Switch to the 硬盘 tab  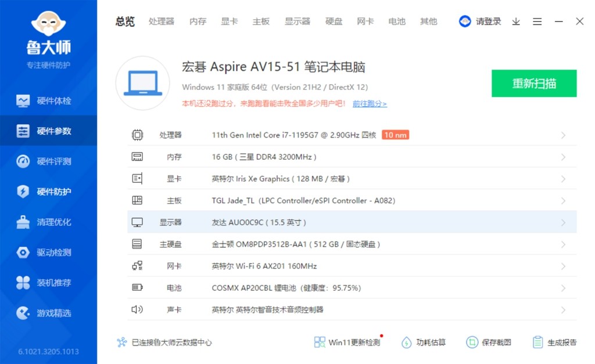click(x=334, y=21)
